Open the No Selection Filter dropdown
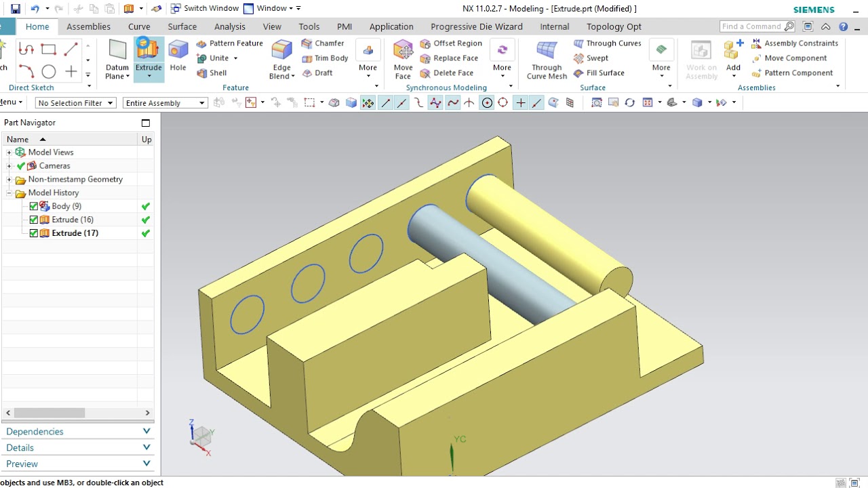The width and height of the screenshot is (868, 488). [75, 103]
